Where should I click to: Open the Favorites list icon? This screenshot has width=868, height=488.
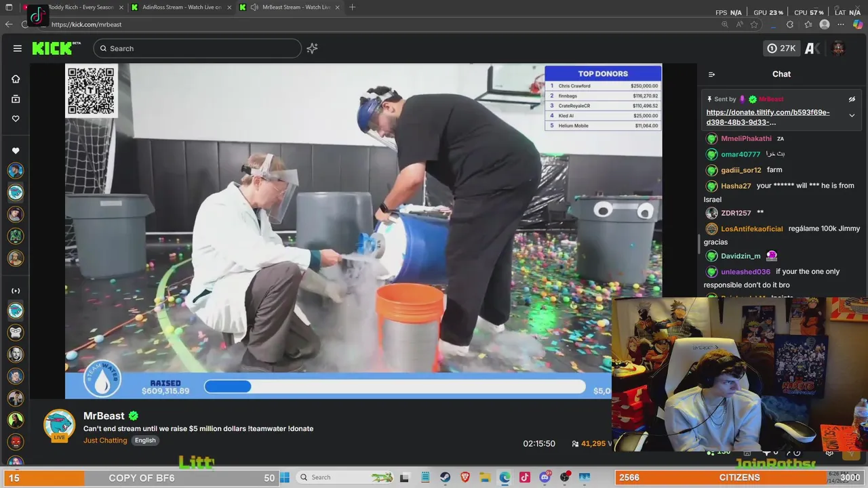(x=808, y=24)
